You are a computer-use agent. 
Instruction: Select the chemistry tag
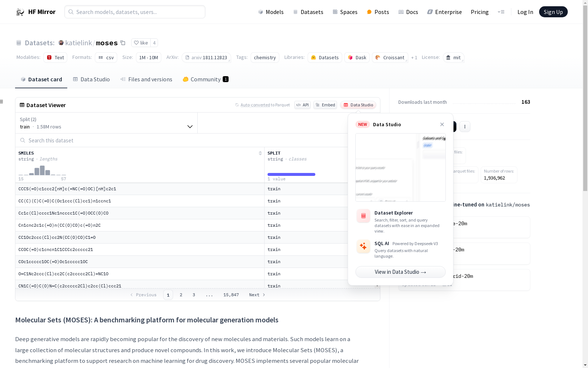tap(265, 57)
